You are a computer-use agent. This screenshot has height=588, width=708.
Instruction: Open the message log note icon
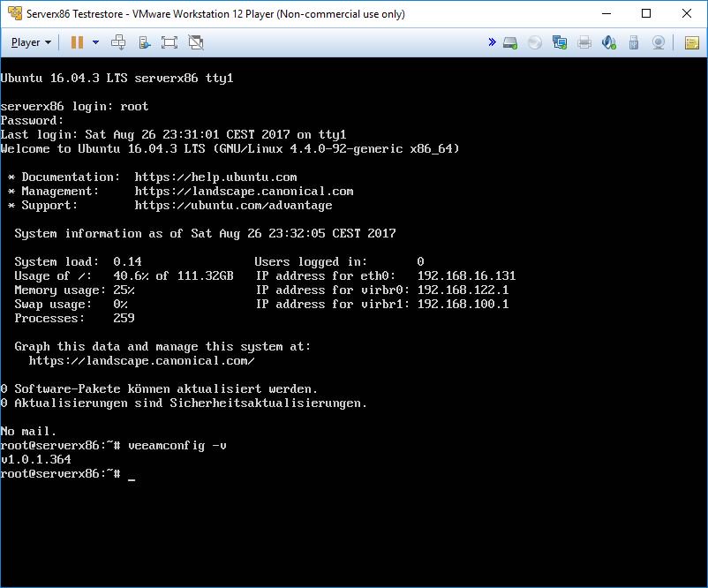(692, 43)
